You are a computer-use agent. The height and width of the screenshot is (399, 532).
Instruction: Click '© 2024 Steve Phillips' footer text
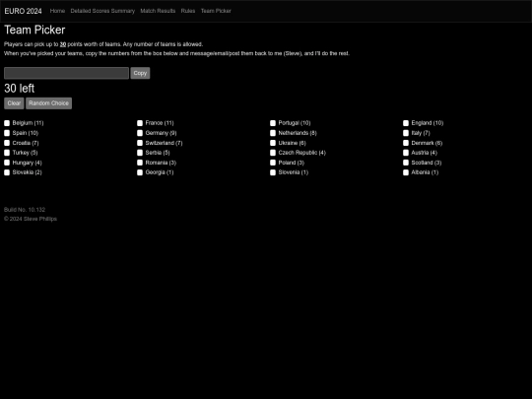pos(31,219)
